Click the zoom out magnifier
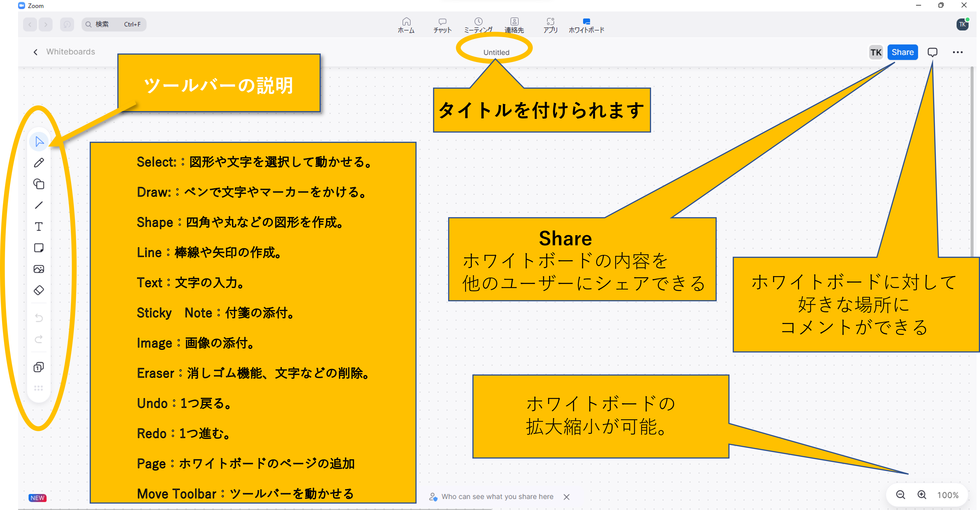Screen dimensions: 980x510 (900, 494)
